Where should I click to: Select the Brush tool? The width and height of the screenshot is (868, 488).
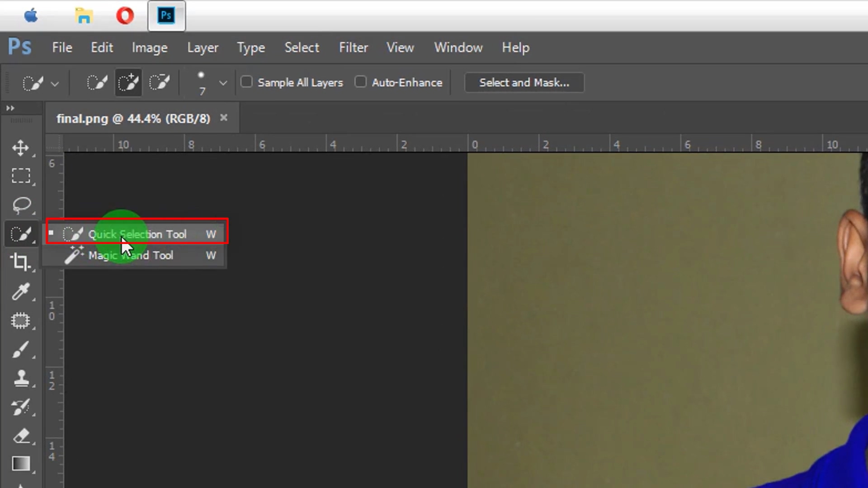20,349
